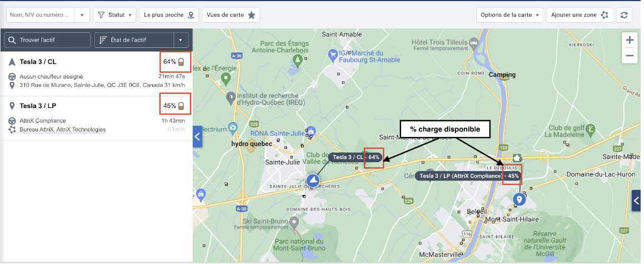The image size is (644, 264).
Task: Click the AttriX Compliance driver name
Action: pos(43,120)
